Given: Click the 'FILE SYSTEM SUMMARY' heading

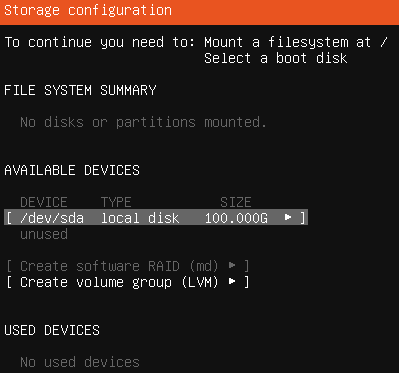Looking at the screenshot, I should click(x=80, y=90).
